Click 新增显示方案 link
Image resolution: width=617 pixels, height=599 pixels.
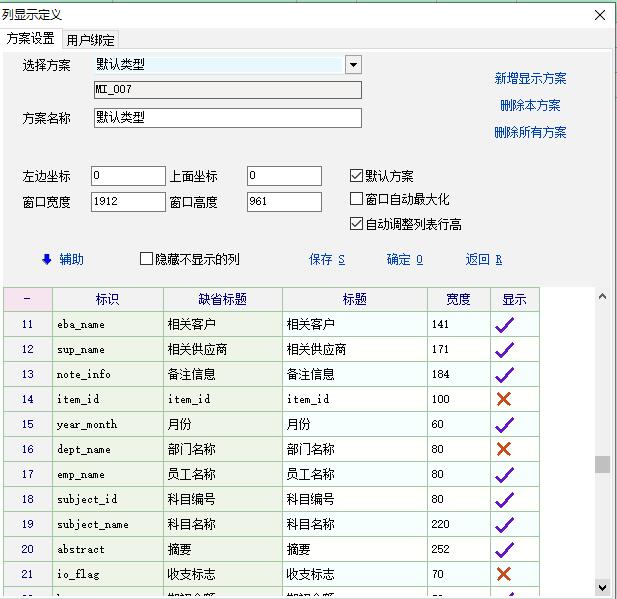coord(530,79)
